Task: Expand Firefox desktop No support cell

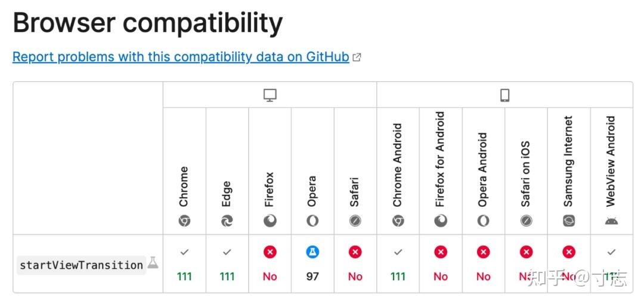Action: tap(270, 264)
